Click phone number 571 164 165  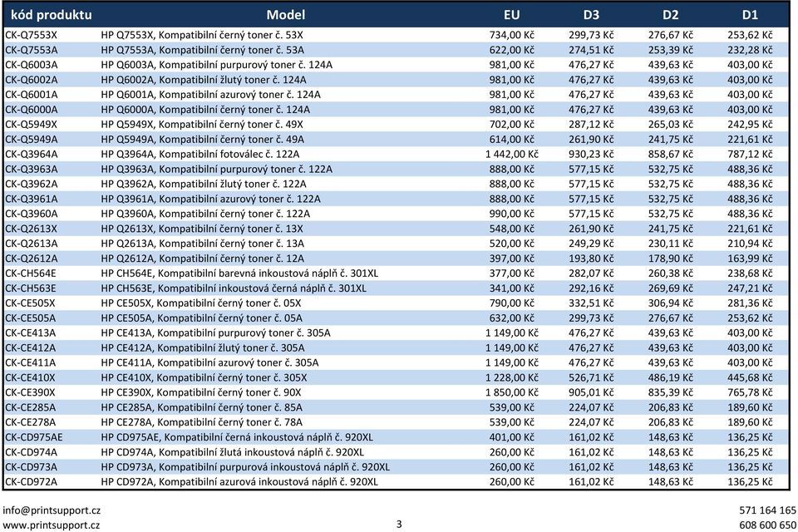(x=767, y=510)
